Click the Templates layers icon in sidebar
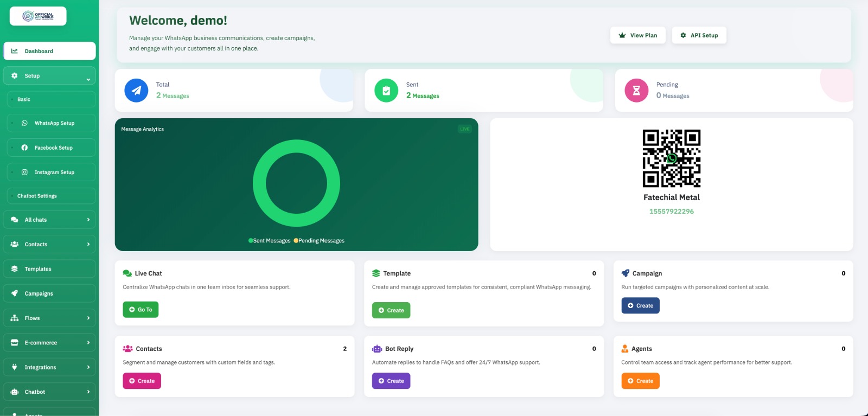Viewport: 868px width, 416px height. [15, 269]
